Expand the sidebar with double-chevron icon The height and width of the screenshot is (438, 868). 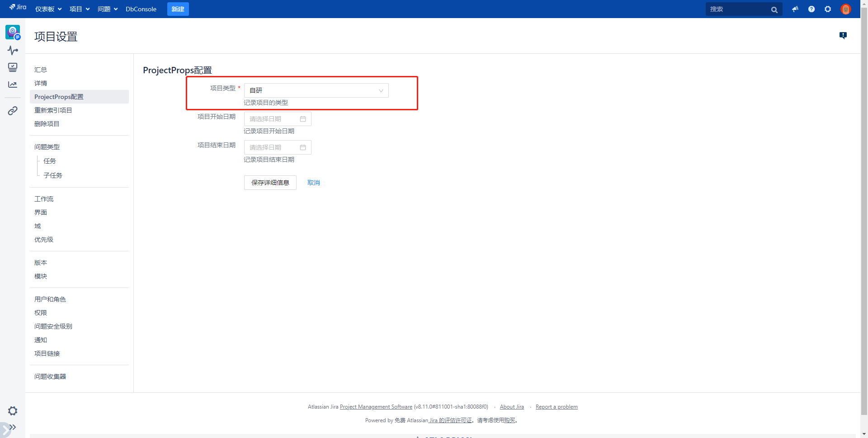pos(12,427)
